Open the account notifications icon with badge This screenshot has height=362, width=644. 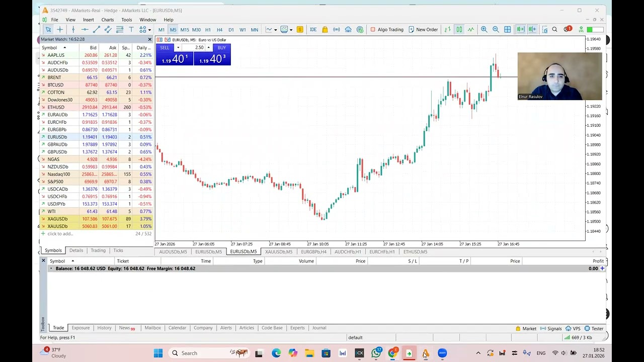click(568, 29)
